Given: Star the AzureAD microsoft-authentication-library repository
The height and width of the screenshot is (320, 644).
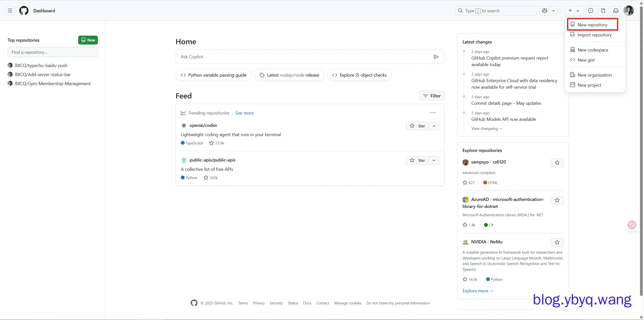Looking at the screenshot, I should (557, 200).
